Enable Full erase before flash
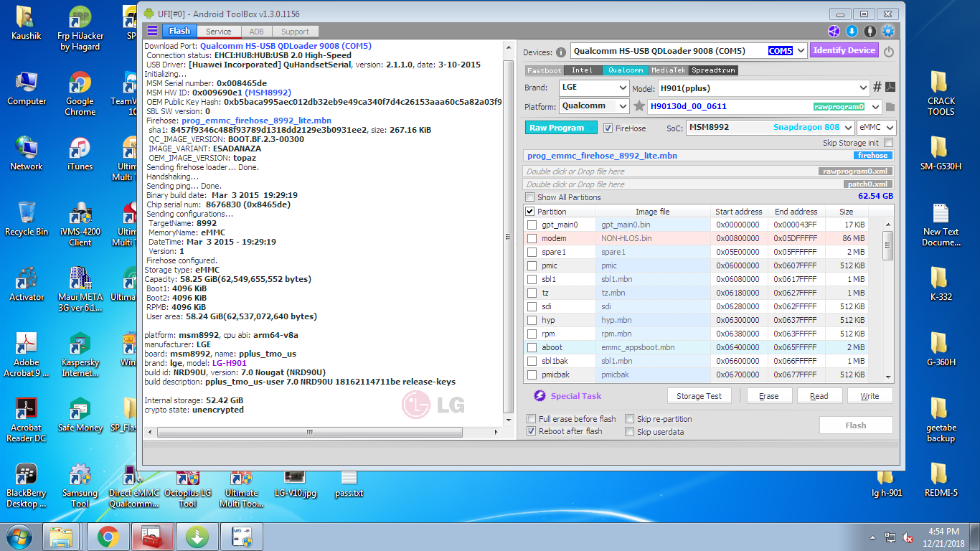The image size is (980, 551). (532, 419)
